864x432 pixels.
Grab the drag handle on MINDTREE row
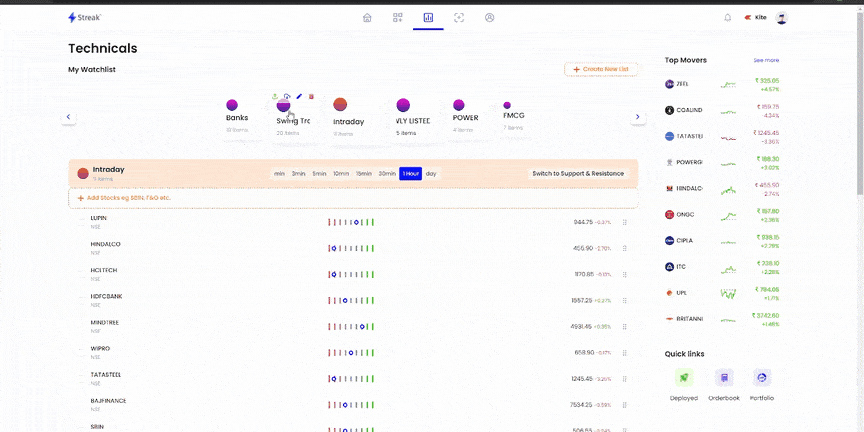[x=625, y=327]
